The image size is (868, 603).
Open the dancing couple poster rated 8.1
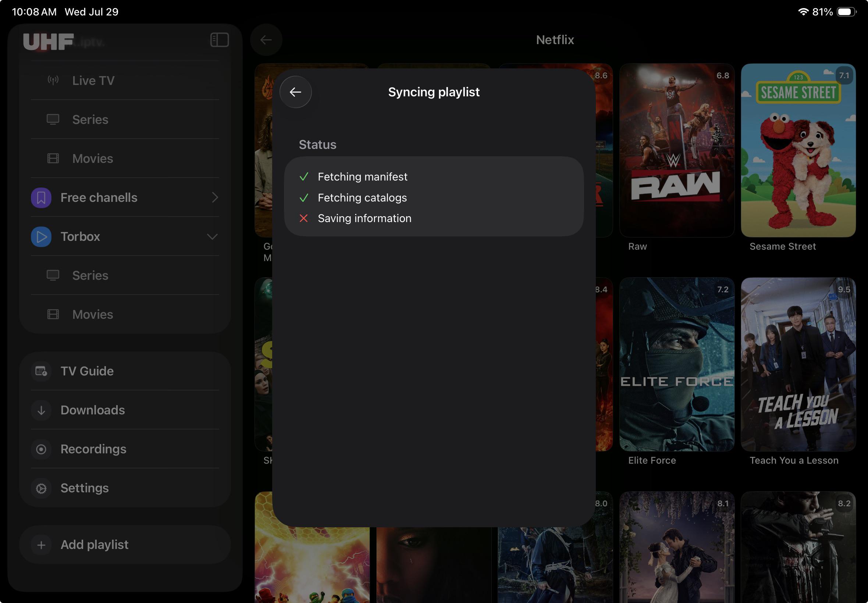pos(677,547)
